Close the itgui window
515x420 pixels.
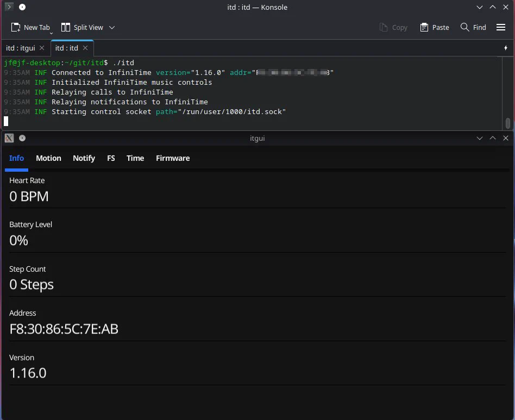[x=506, y=138]
